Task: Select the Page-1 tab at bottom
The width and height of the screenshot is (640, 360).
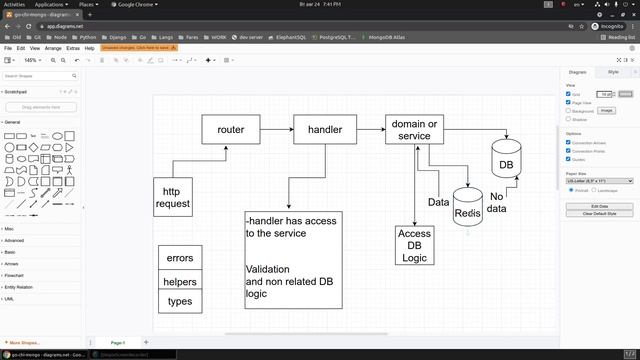Action: point(118,343)
